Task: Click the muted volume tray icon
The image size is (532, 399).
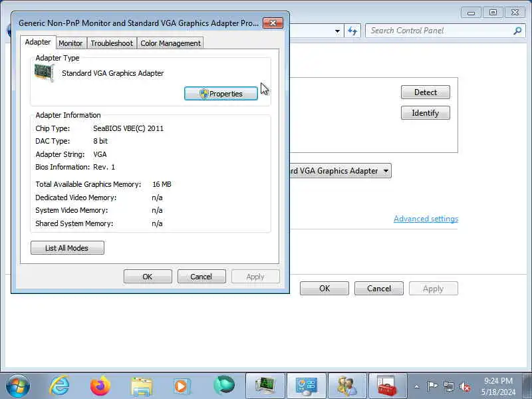Action: click(x=465, y=387)
